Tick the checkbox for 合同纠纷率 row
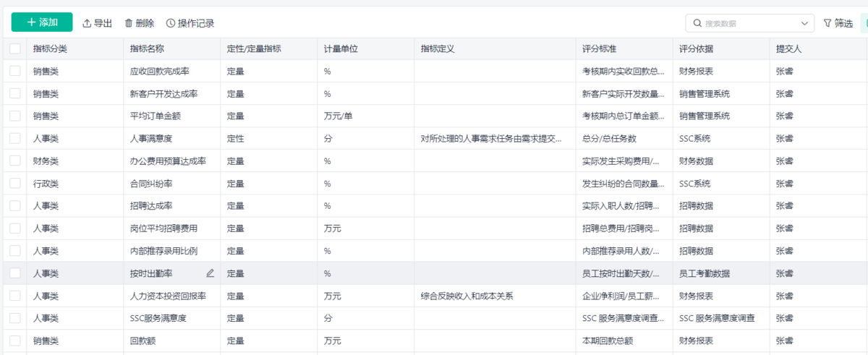The height and width of the screenshot is (355, 868). (x=15, y=183)
